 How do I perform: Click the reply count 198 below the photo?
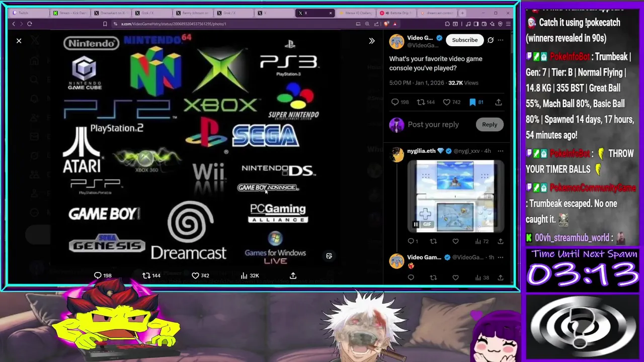coord(103,276)
